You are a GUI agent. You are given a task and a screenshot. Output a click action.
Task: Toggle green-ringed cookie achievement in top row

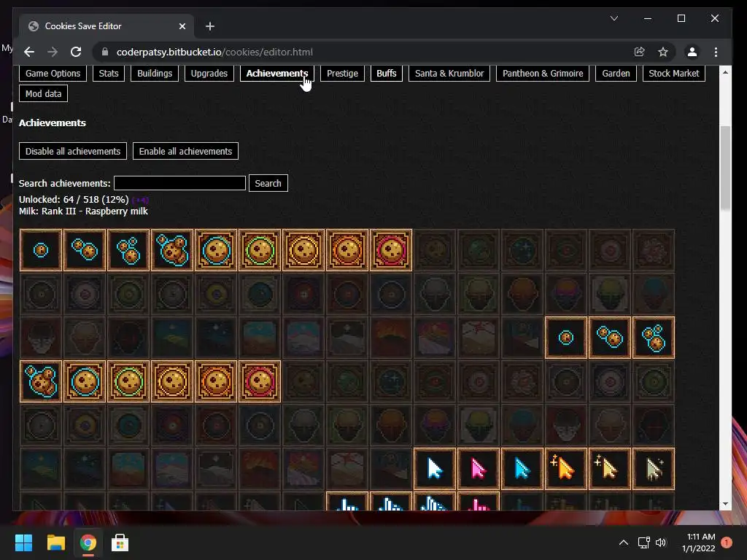pyautogui.click(x=260, y=250)
